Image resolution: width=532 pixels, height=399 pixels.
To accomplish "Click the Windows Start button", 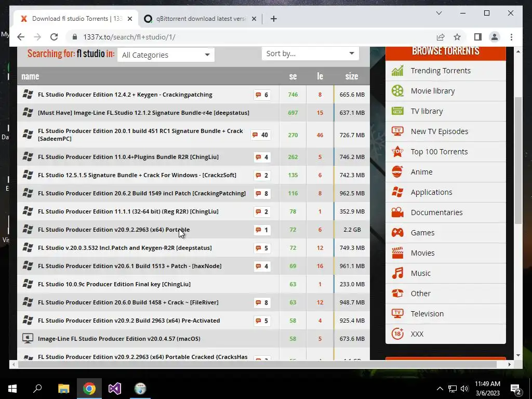I will (x=12, y=389).
